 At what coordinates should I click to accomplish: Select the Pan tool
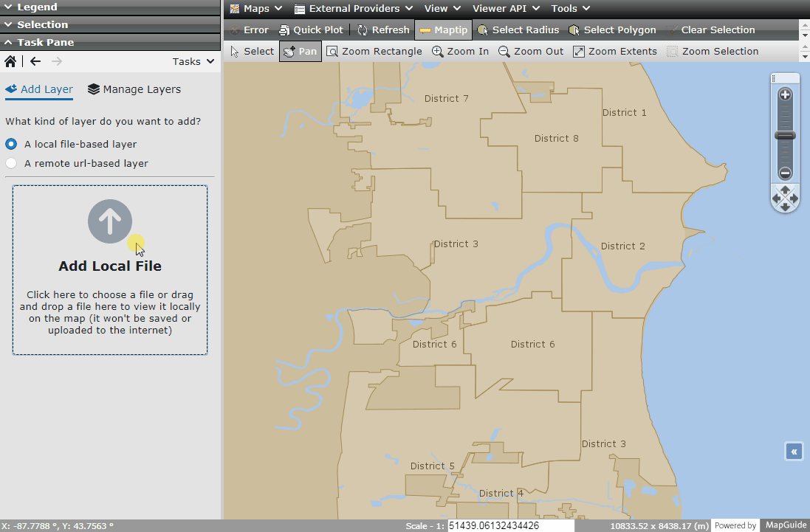(x=300, y=51)
